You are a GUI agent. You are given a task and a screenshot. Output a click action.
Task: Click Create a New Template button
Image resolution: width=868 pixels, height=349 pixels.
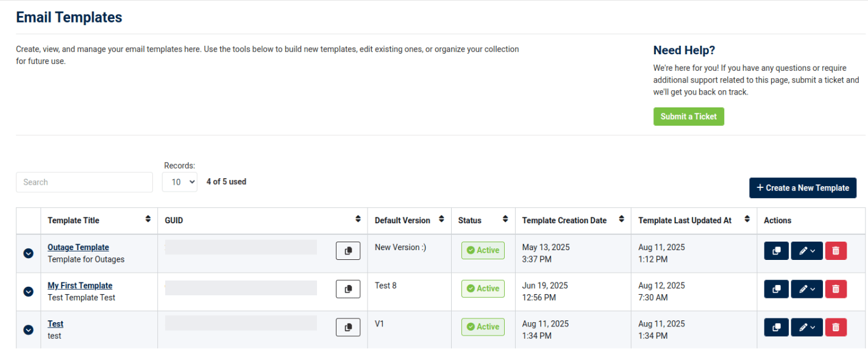tap(803, 188)
